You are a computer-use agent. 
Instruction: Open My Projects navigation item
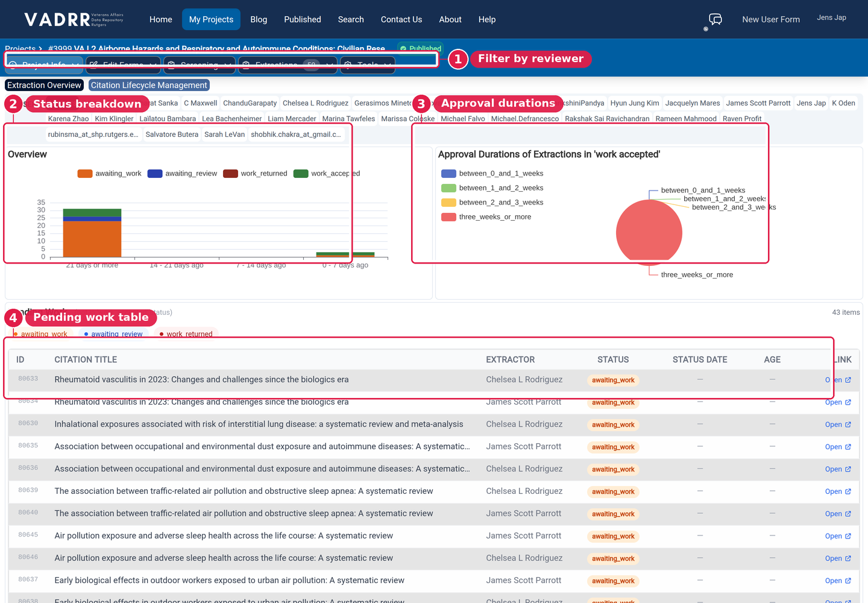pos(211,19)
